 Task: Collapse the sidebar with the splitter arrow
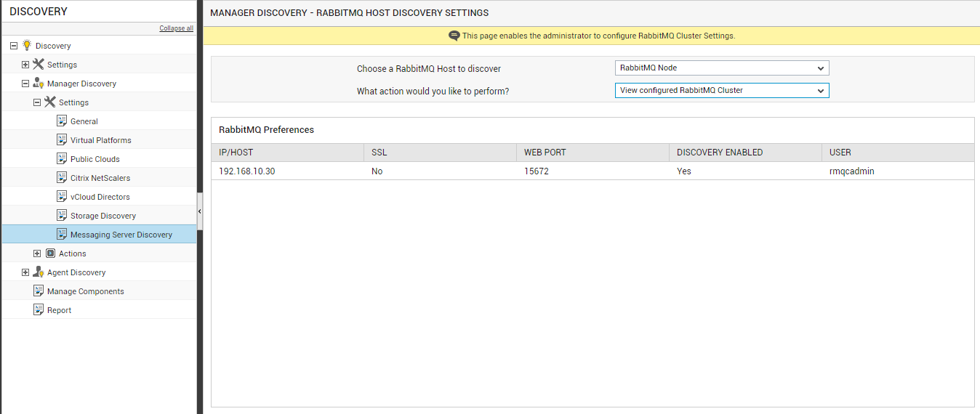(x=199, y=211)
